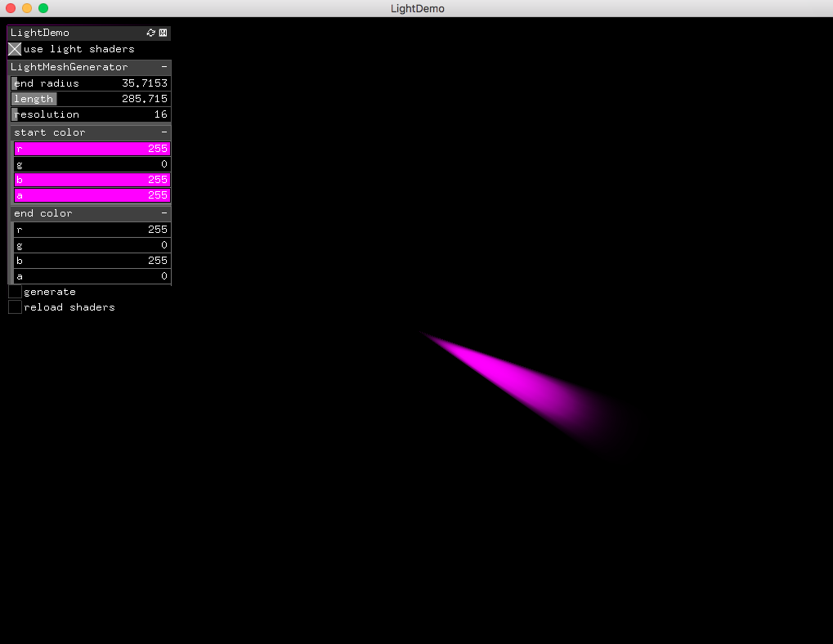The width and height of the screenshot is (833, 644).
Task: Adjust the start color r slider
Action: click(92, 148)
